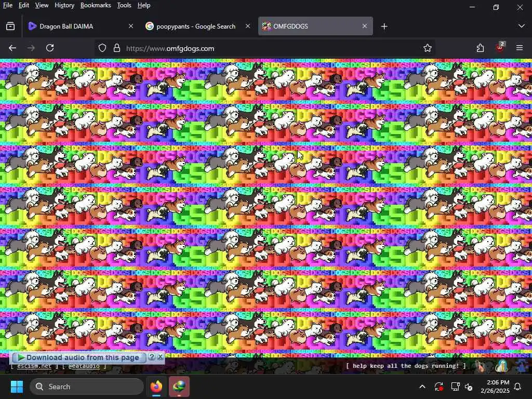Open Firefox application hamburger menu
532x399 pixels.
[x=520, y=48]
